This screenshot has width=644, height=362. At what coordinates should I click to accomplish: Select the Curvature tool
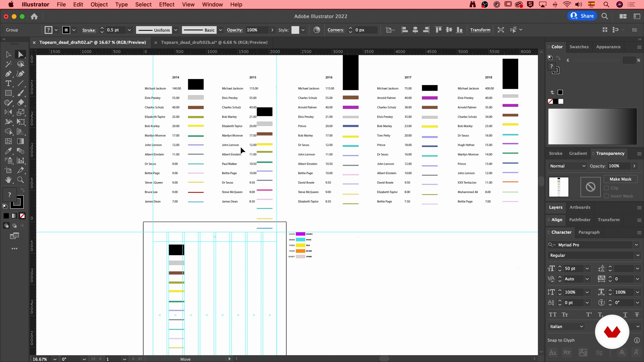coord(20,74)
